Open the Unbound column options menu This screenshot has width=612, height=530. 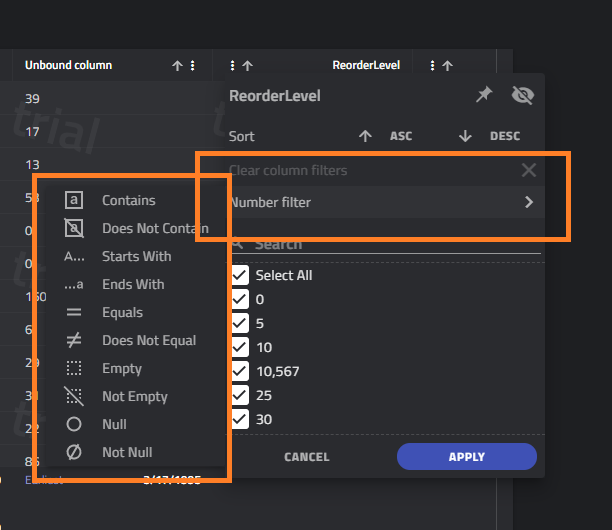(192, 66)
